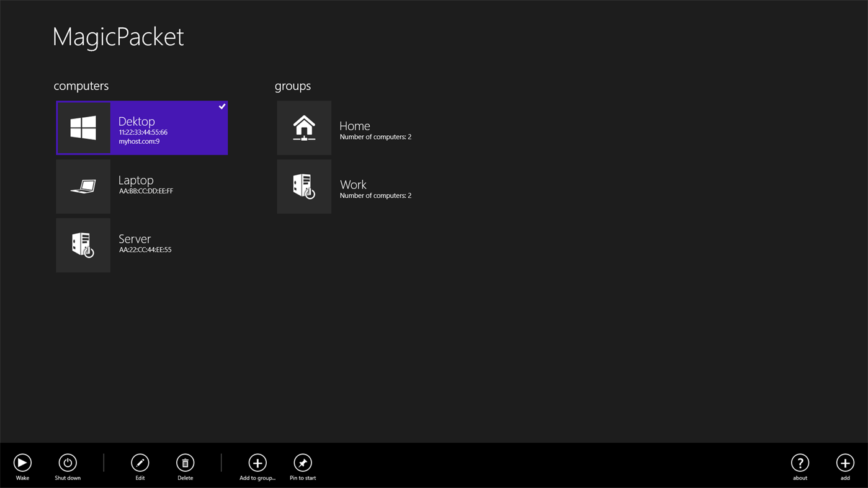Open the about help icon
Viewport: 868px width, 488px height.
(x=800, y=463)
